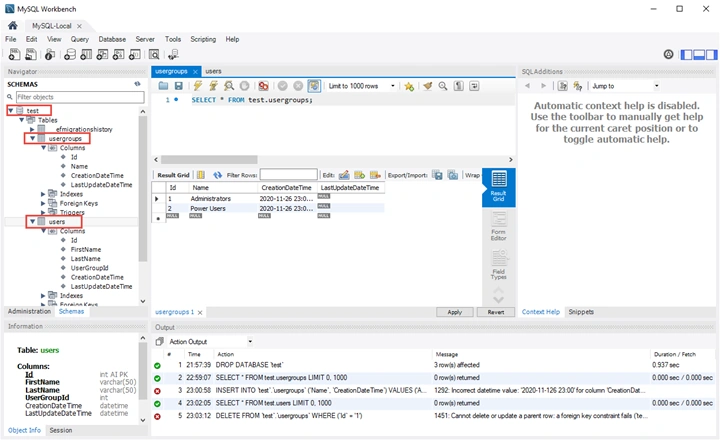Click the stop query execution icon

(244, 86)
